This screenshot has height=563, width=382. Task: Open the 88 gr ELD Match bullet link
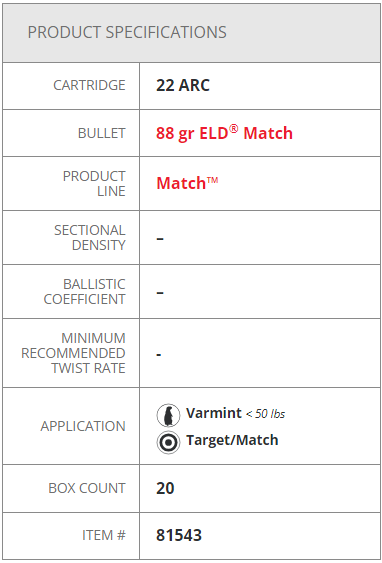[224, 133]
